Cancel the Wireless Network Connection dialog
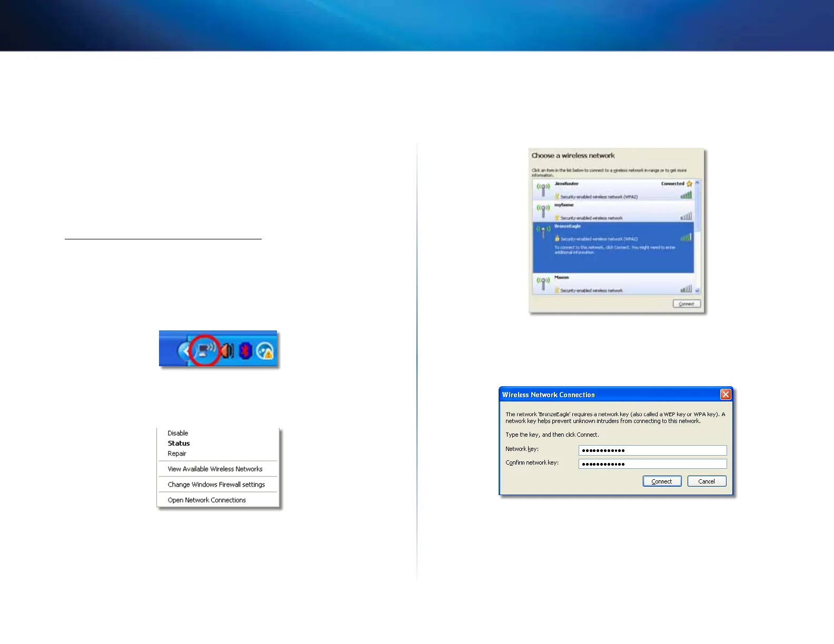The width and height of the screenshot is (834, 644). (707, 481)
